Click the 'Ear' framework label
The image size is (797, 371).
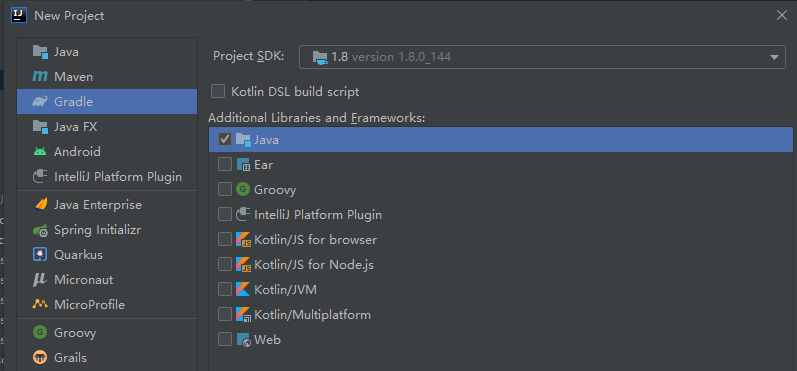(x=263, y=165)
